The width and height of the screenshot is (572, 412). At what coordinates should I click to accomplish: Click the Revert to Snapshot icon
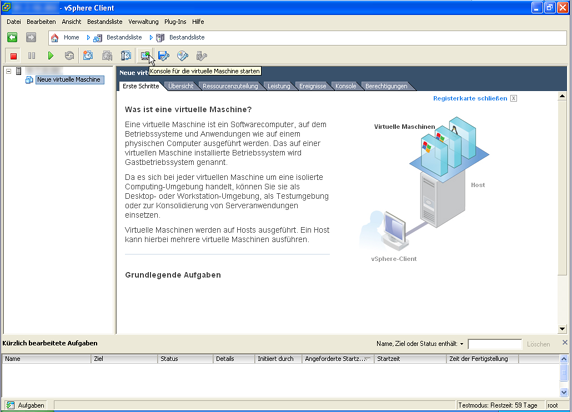pyautogui.click(x=107, y=56)
